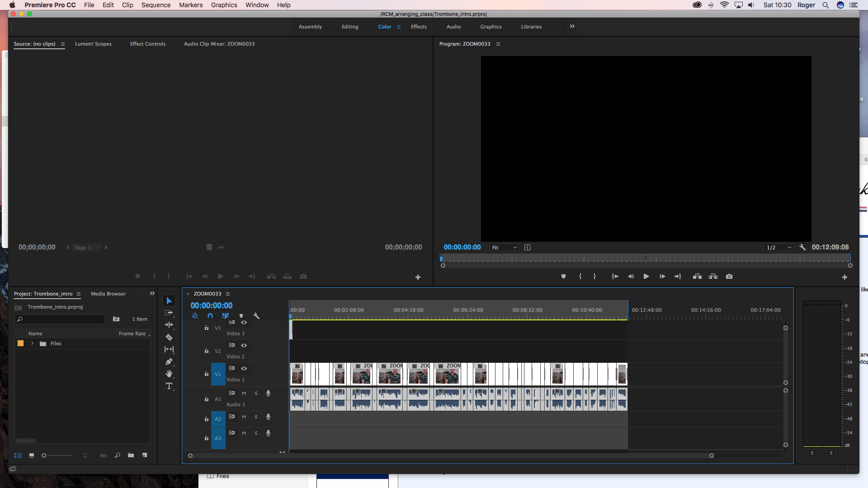Select the Hand tool
This screenshot has height=488, width=868.
pyautogui.click(x=169, y=374)
